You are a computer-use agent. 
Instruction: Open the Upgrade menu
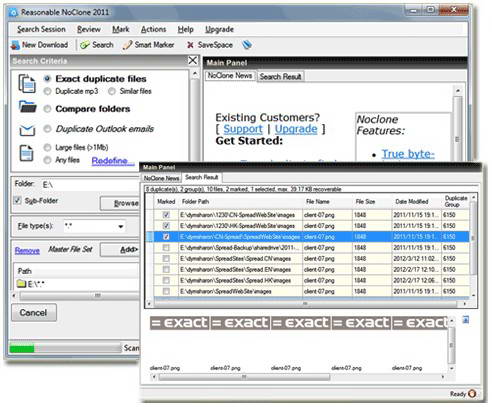click(x=219, y=29)
